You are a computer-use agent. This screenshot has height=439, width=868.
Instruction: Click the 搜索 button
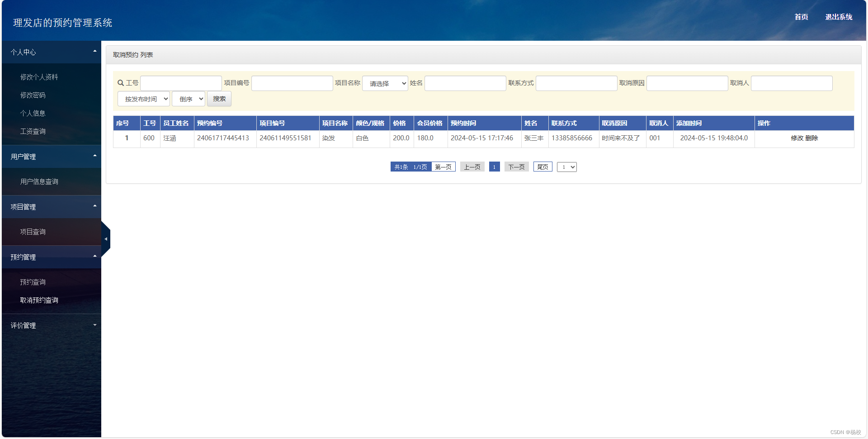point(219,99)
